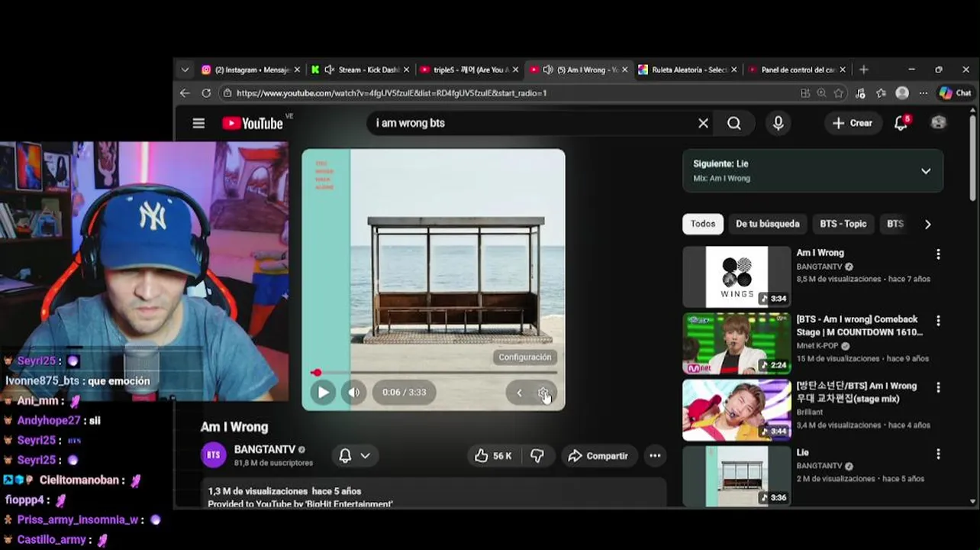This screenshot has height=550, width=980.
Task: Select the De tu búsqueda chip
Action: [x=768, y=224]
